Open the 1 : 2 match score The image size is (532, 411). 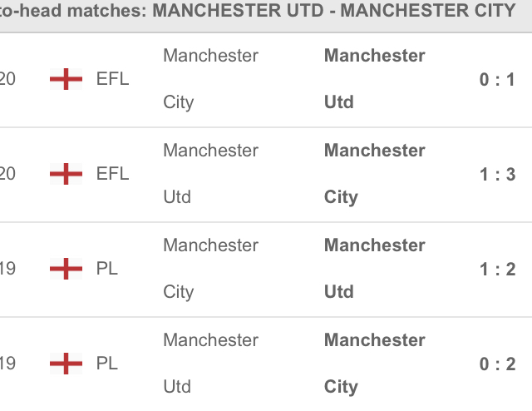(x=497, y=270)
